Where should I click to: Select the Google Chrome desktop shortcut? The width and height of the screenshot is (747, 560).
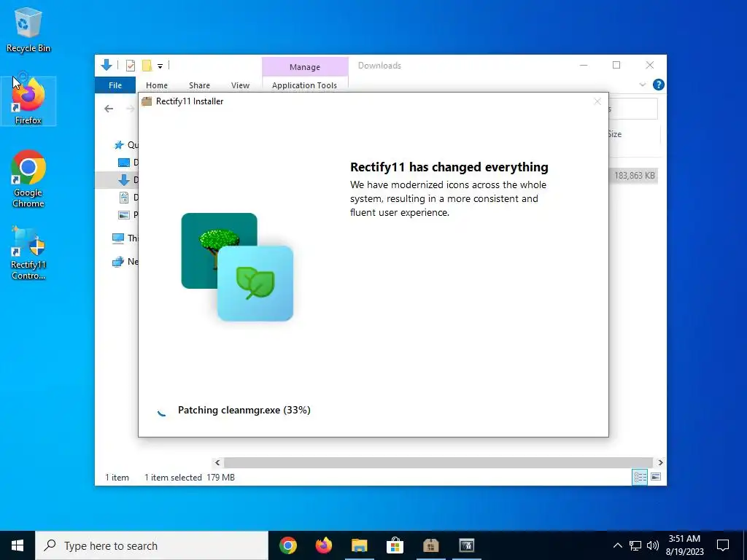(x=28, y=179)
